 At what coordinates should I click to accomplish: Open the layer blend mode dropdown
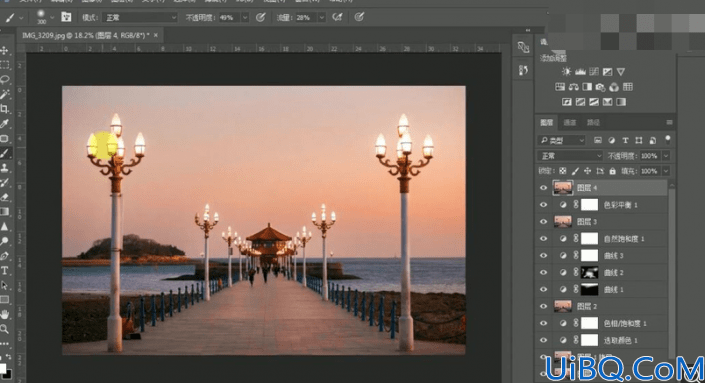click(570, 156)
